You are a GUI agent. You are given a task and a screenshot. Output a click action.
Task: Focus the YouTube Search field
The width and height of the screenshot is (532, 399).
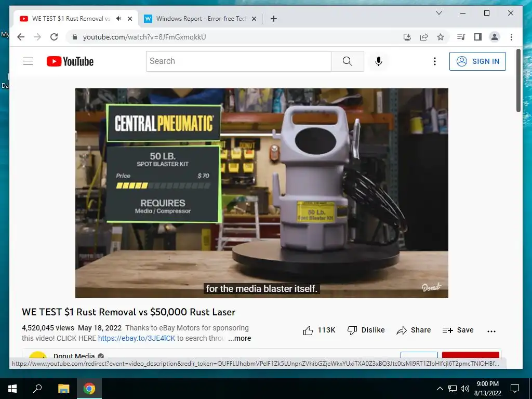coord(238,61)
